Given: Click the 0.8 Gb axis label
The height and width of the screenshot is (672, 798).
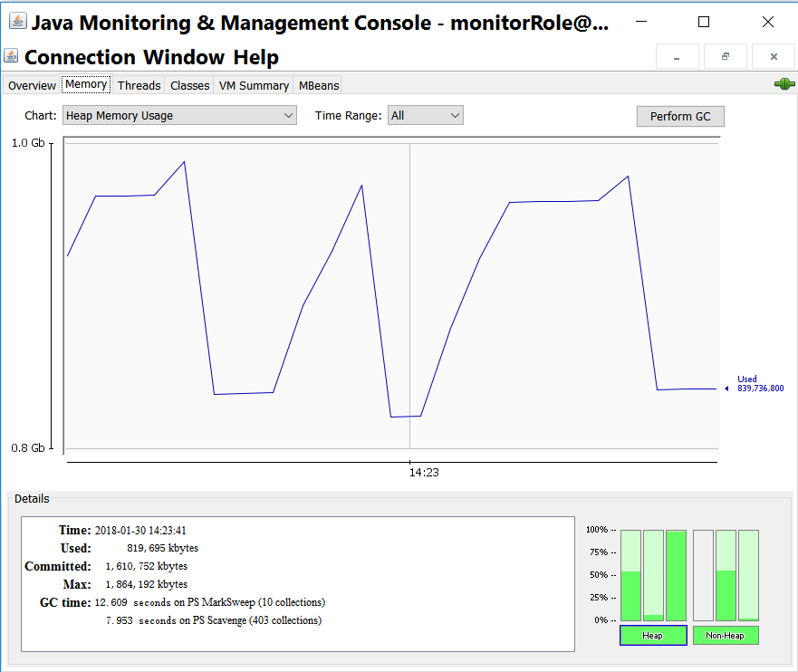Looking at the screenshot, I should [28, 448].
